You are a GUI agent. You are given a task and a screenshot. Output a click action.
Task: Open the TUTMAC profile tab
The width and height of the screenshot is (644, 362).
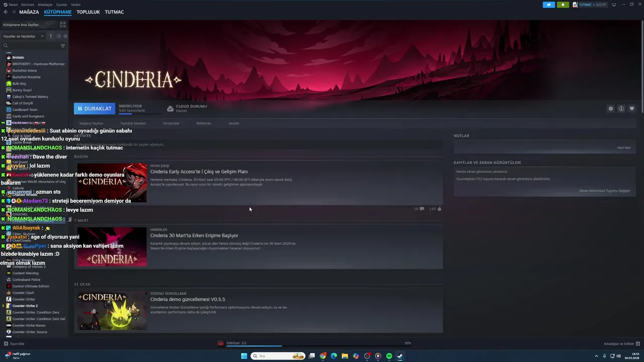click(x=114, y=12)
